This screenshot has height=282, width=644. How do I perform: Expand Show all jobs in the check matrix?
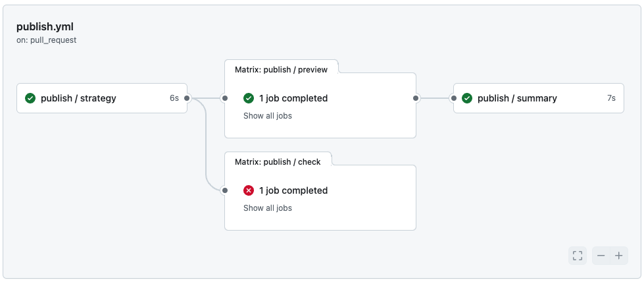pos(267,208)
